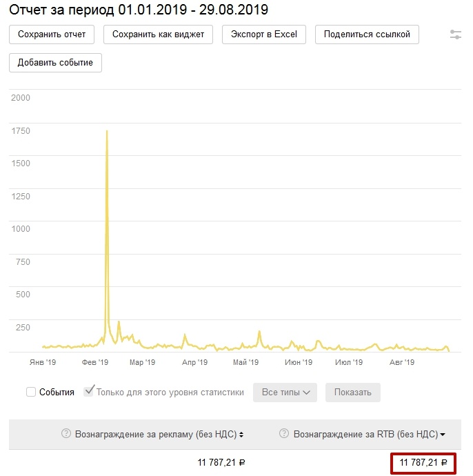Click the Вознаграждение за рекламу column header
The height and width of the screenshot is (476, 473).
(156, 434)
